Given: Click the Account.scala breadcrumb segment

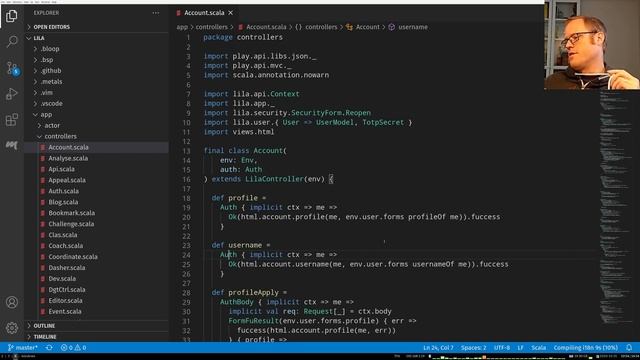Looking at the screenshot, I should coord(262,27).
